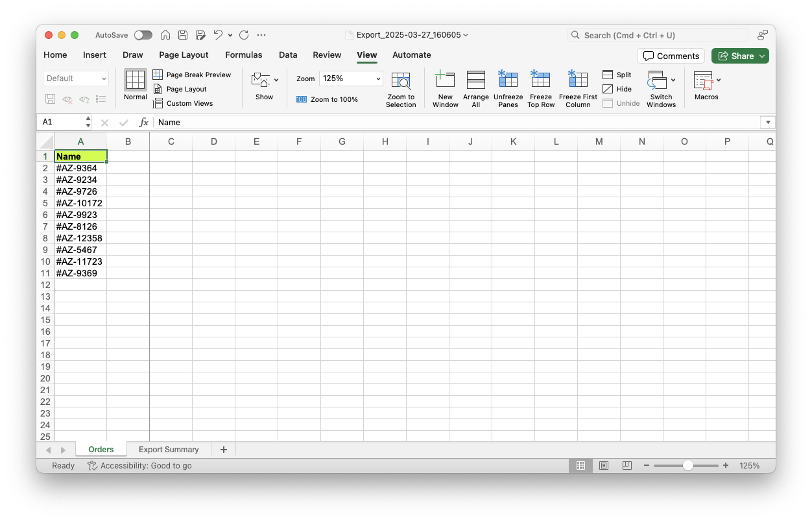The width and height of the screenshot is (812, 521).
Task: Open a New Window
Action: [445, 80]
